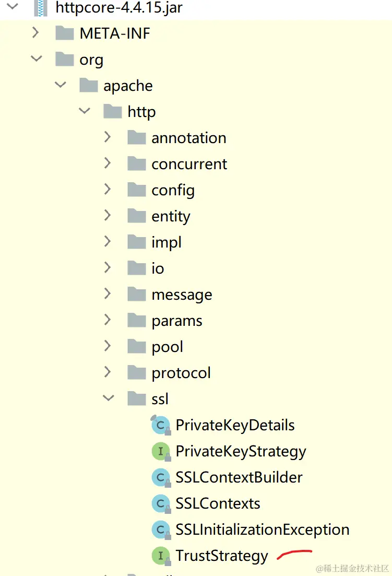Expand the META-INF folder
The image size is (392, 576).
point(35,33)
